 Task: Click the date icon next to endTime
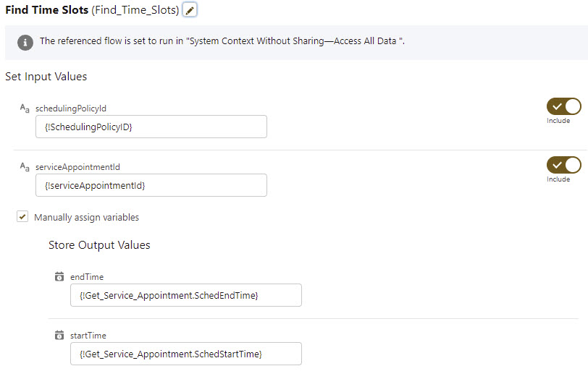pyautogui.click(x=59, y=276)
